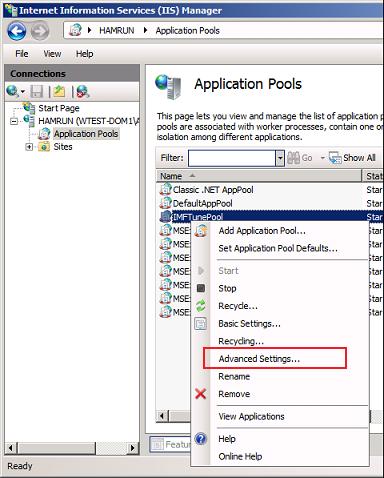Choose Add Application Pool... from context menu
This screenshot has width=384, height=478.
(x=262, y=231)
